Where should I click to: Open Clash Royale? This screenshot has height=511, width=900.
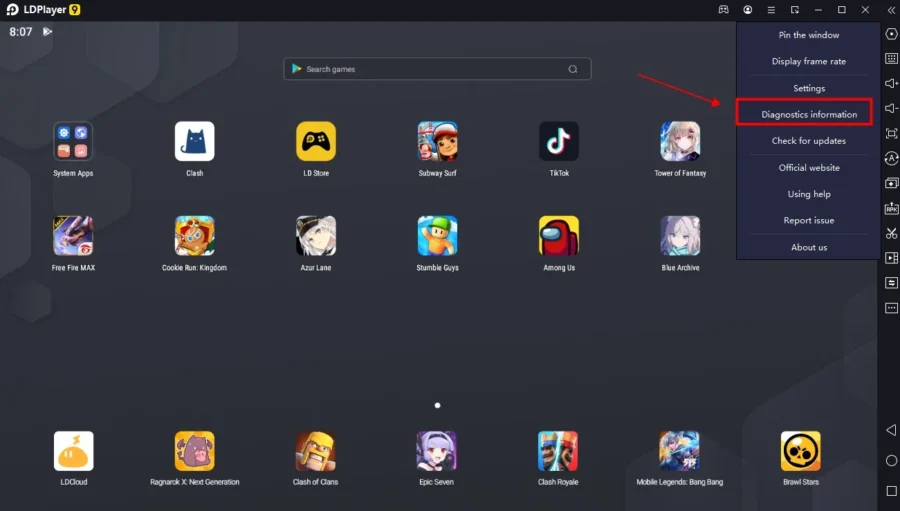[x=558, y=451]
